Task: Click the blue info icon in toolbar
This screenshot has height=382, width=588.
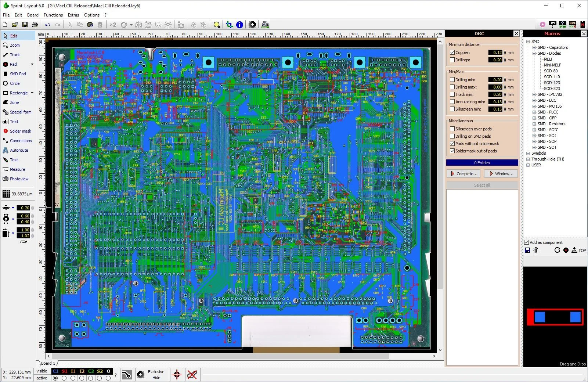Action: 239,25
